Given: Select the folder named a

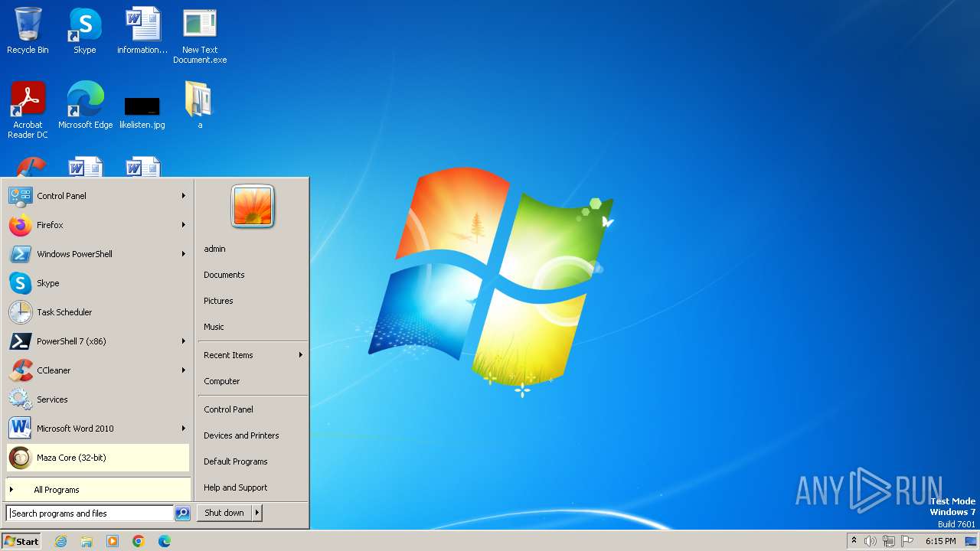Looking at the screenshot, I should tap(200, 106).
